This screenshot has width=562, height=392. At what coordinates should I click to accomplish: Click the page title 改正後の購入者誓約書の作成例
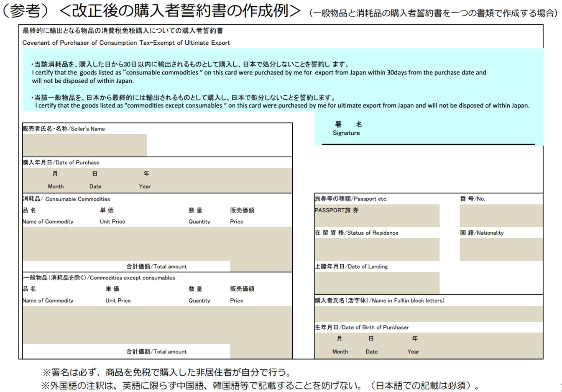pyautogui.click(x=180, y=10)
